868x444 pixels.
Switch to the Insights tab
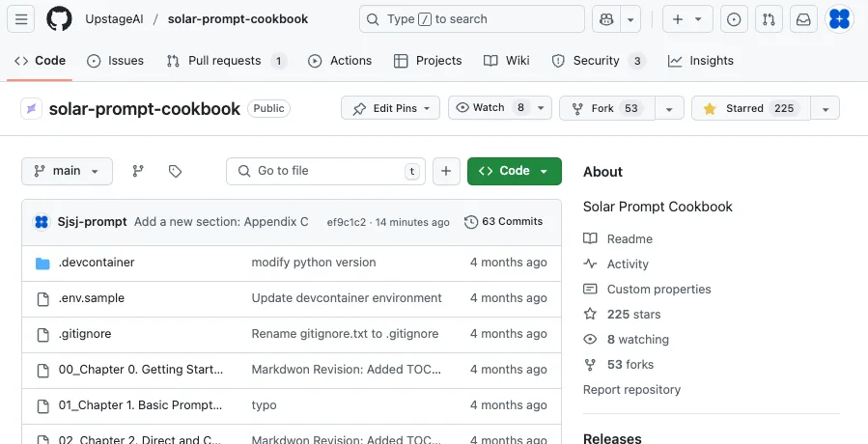(701, 61)
